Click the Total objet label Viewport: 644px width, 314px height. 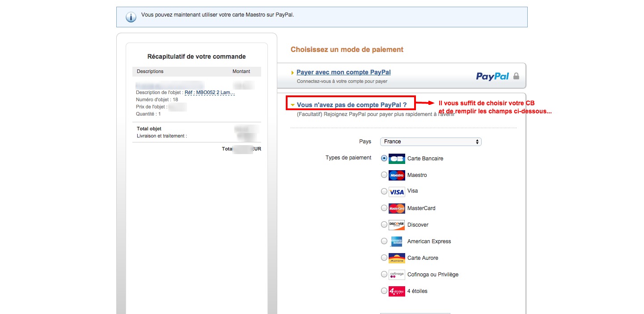pyautogui.click(x=149, y=129)
